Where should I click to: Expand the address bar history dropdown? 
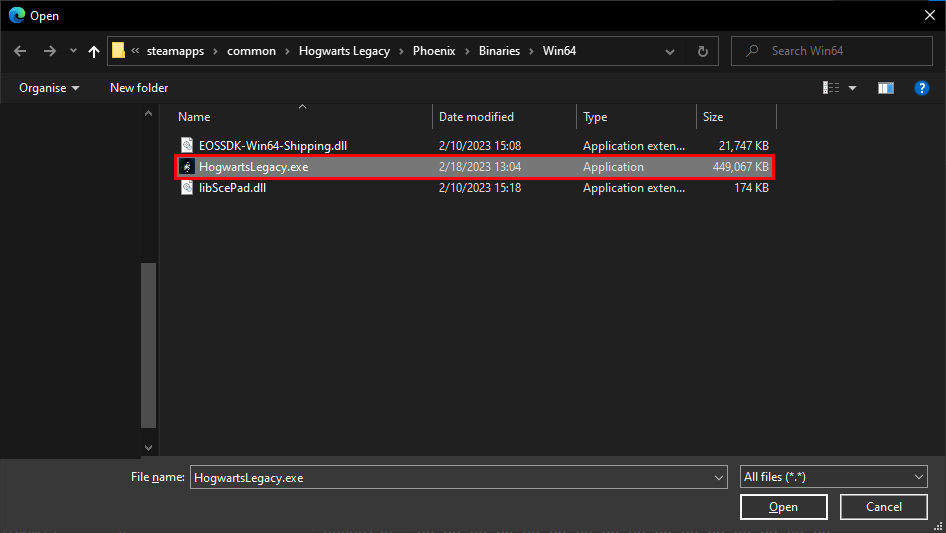672,51
